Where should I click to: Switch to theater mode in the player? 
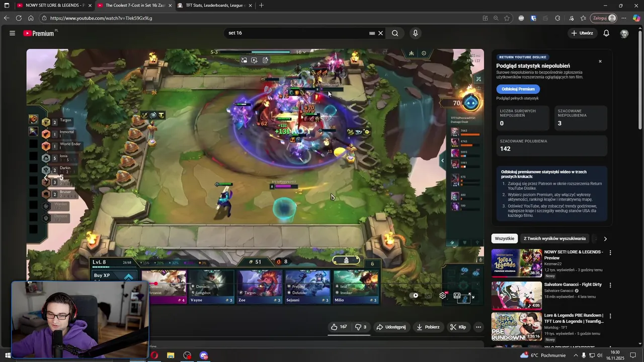coord(457,296)
